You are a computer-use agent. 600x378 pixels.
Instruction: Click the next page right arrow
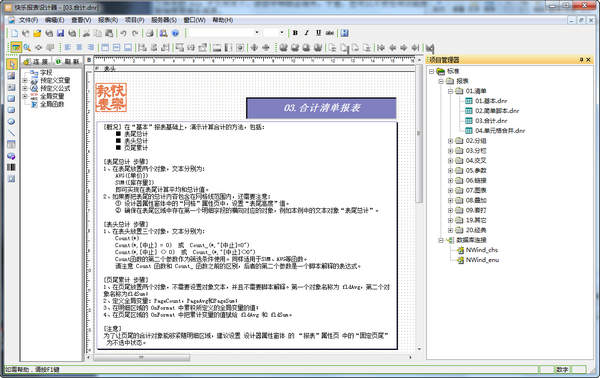(404, 47)
